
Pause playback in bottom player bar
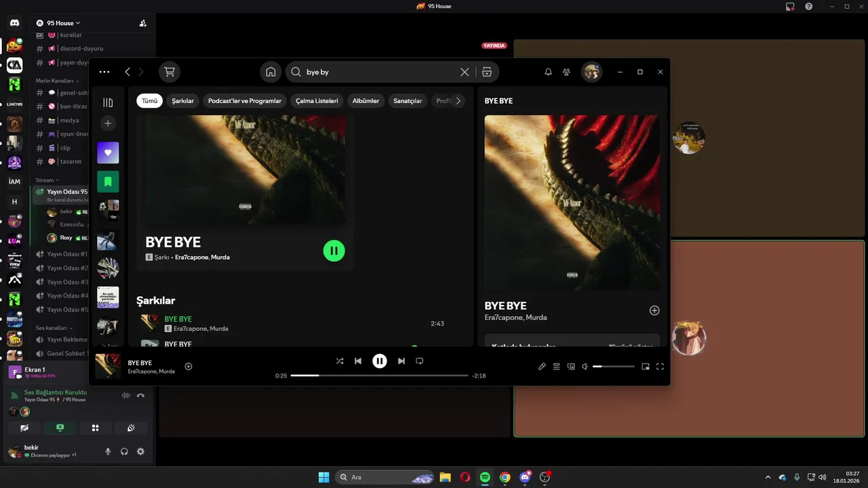380,361
